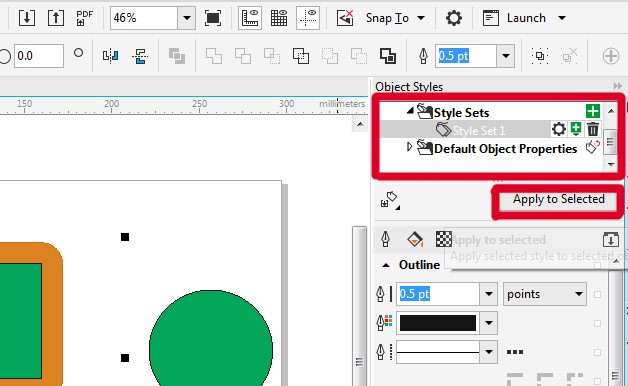The height and width of the screenshot is (386, 628).
Task: Click the green New Style Set plus
Action: (x=593, y=111)
